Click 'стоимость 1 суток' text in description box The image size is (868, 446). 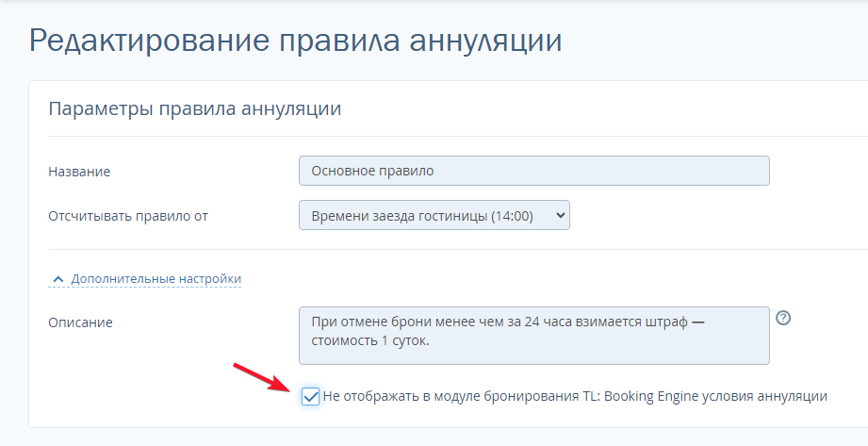(x=369, y=341)
